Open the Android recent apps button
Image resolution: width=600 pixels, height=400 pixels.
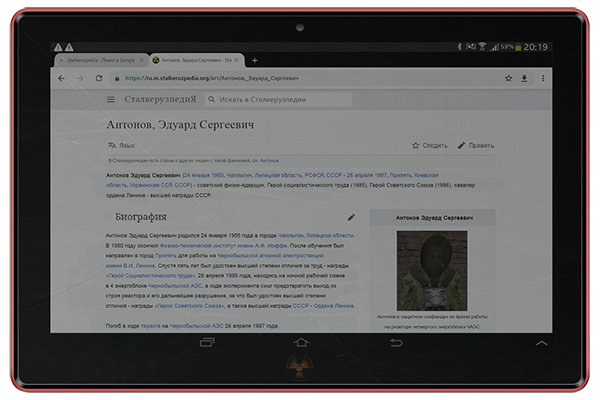point(207,343)
